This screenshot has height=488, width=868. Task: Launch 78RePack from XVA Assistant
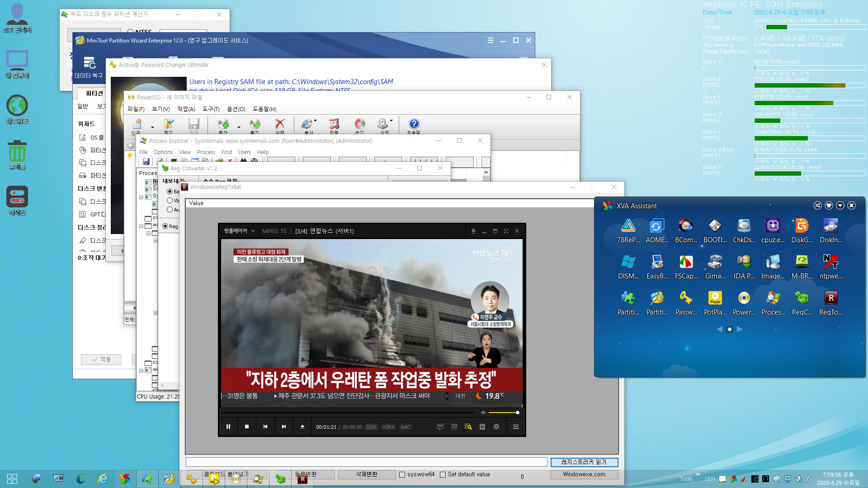[x=628, y=230]
